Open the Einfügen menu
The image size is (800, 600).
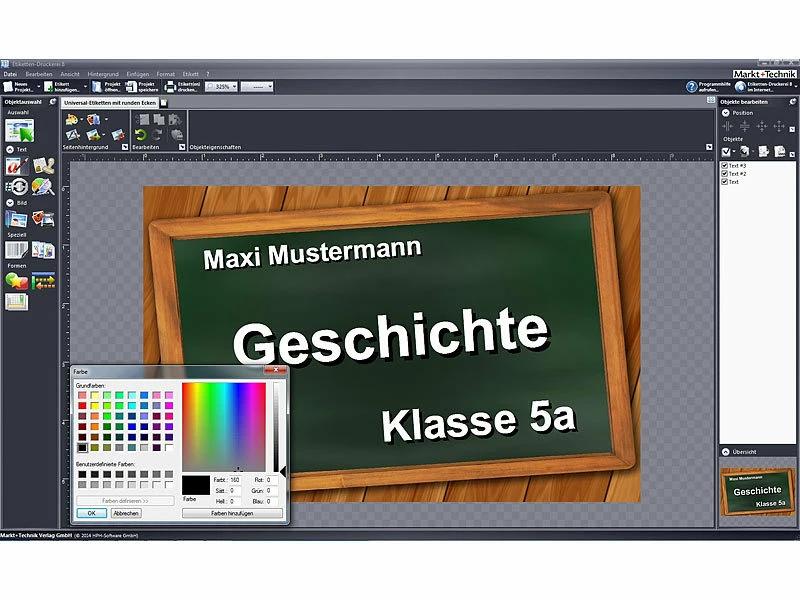point(138,74)
